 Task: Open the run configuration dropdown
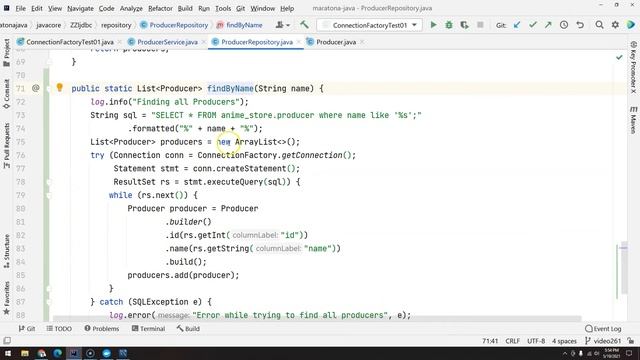[x=369, y=25]
